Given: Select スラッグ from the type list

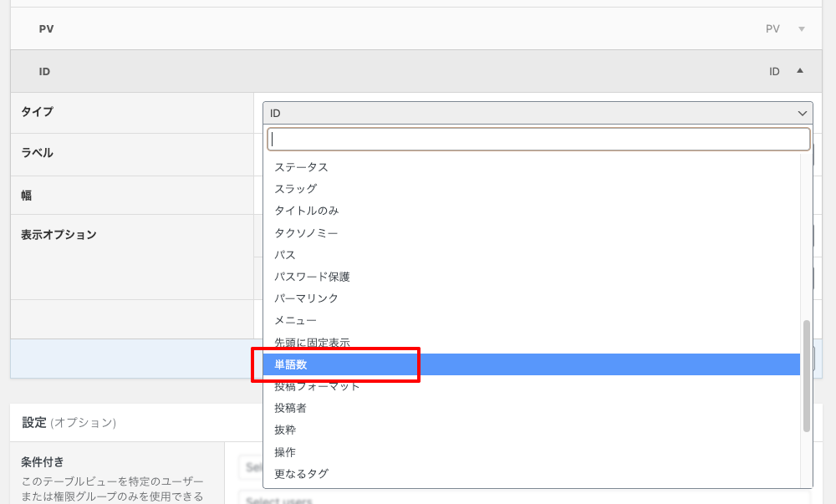Looking at the screenshot, I should (x=296, y=189).
